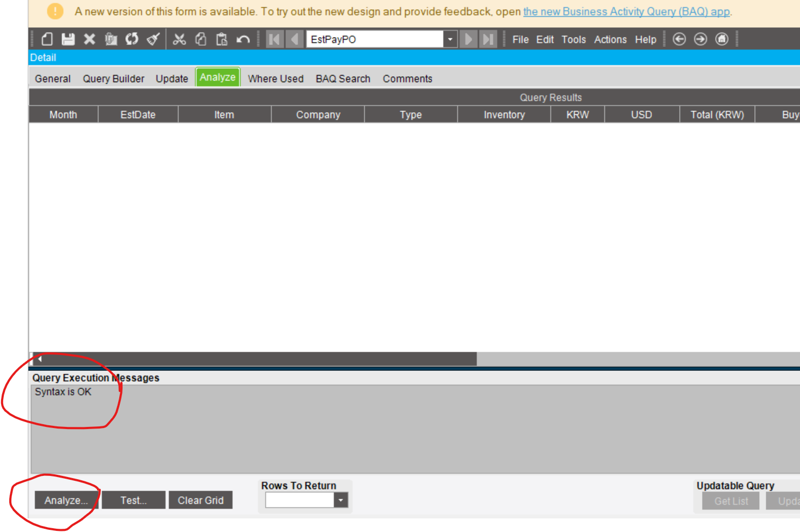Go to the home page icon
The image size is (800, 532).
click(x=722, y=39)
